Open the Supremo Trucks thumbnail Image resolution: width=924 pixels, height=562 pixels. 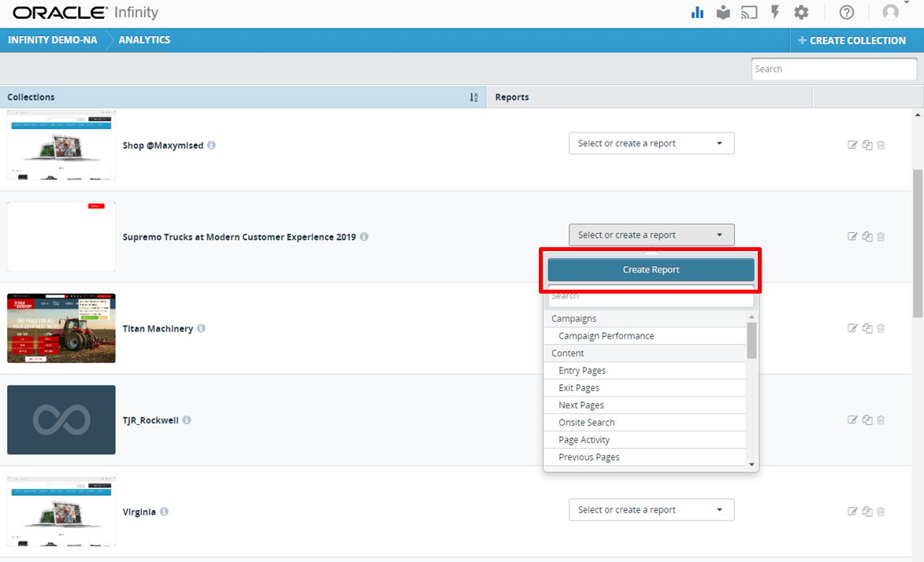pos(61,237)
